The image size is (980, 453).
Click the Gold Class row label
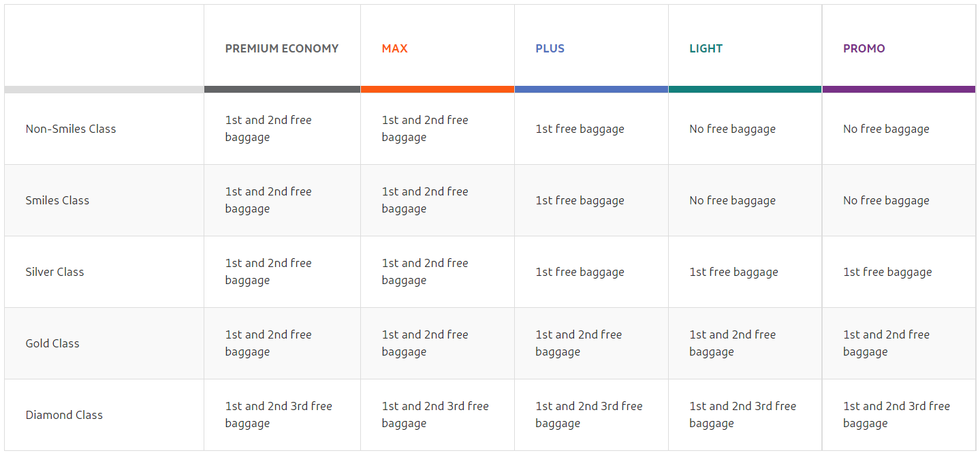pos(52,343)
